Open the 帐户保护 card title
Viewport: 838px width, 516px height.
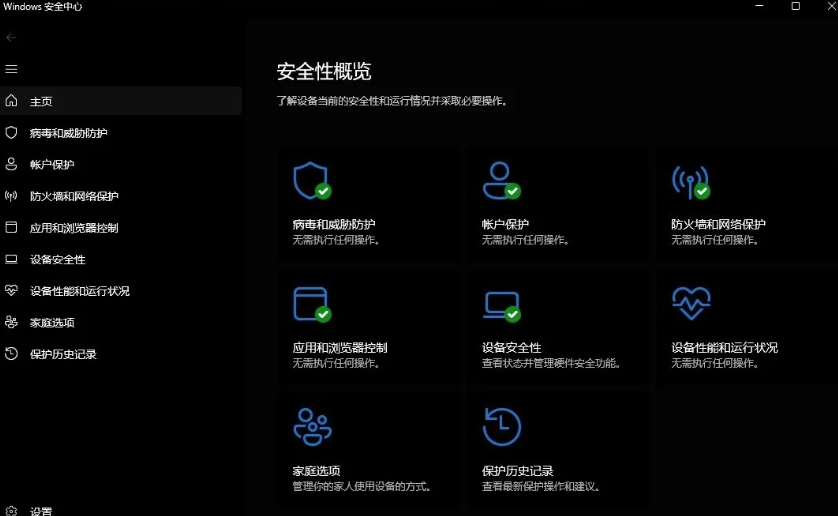[x=505, y=225]
